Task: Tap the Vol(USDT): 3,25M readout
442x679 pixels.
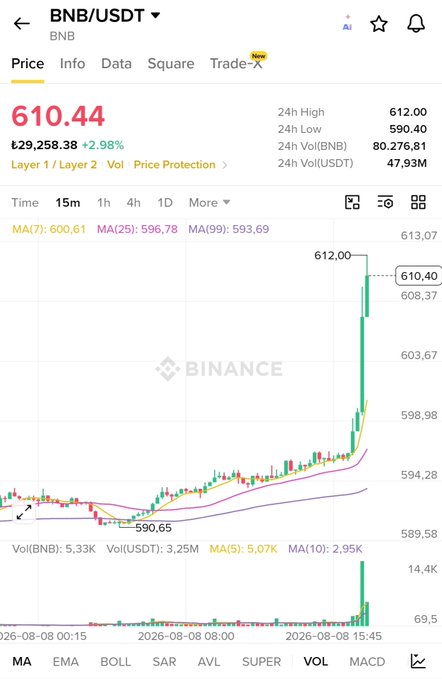Action: point(152,549)
